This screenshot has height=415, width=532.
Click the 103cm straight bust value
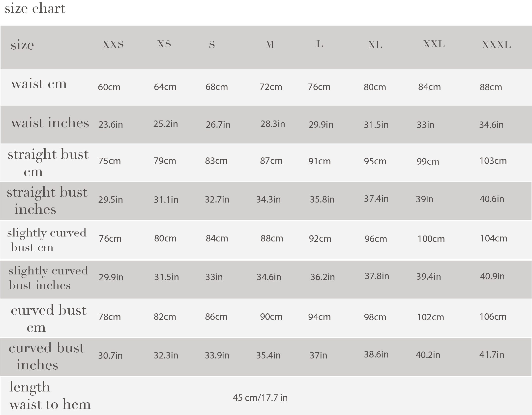(493, 161)
